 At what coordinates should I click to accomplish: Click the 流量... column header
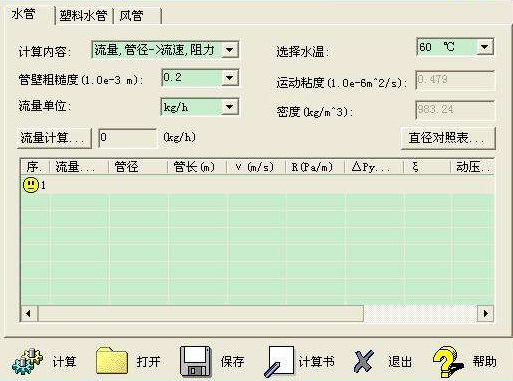coord(79,166)
